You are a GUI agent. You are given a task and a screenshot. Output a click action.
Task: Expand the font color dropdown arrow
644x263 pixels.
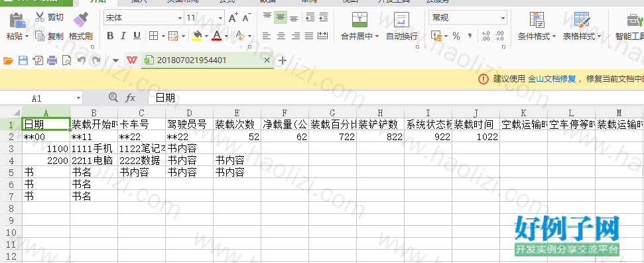[x=226, y=37]
